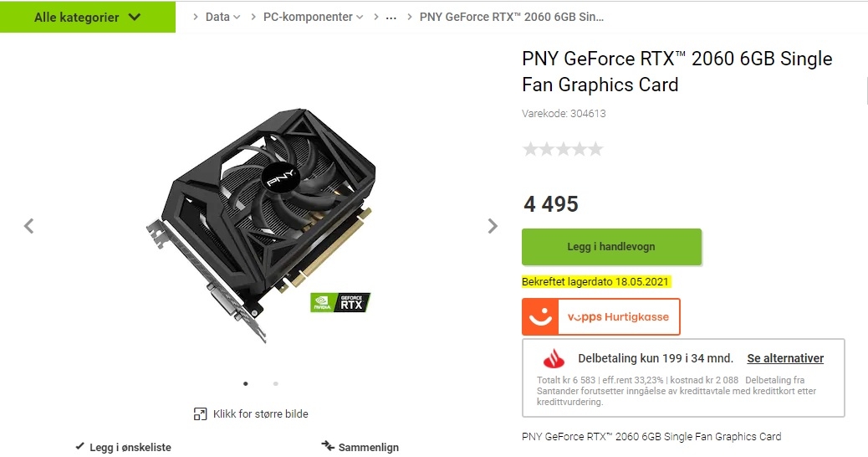Image resolution: width=868 pixels, height=457 pixels.
Task: Expand the PC-komponenter breadcrumb dropdown
Action: [x=314, y=18]
